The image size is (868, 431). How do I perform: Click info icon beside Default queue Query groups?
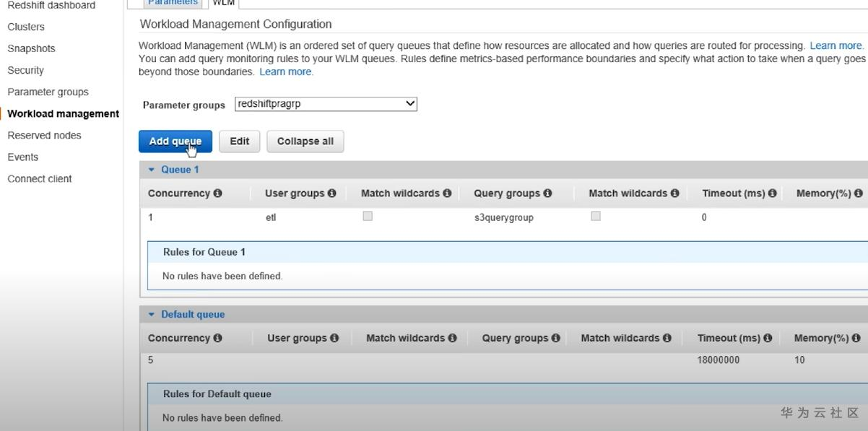pos(555,338)
